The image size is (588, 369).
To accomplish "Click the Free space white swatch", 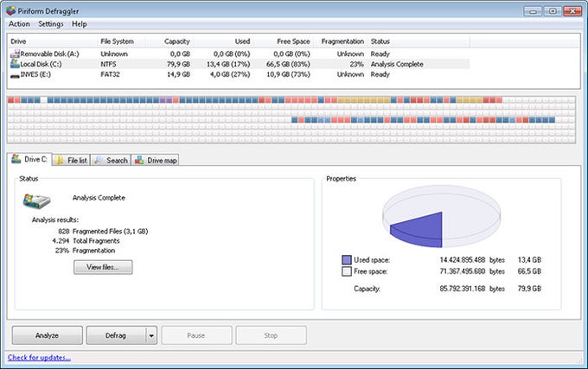I will click(x=347, y=271).
